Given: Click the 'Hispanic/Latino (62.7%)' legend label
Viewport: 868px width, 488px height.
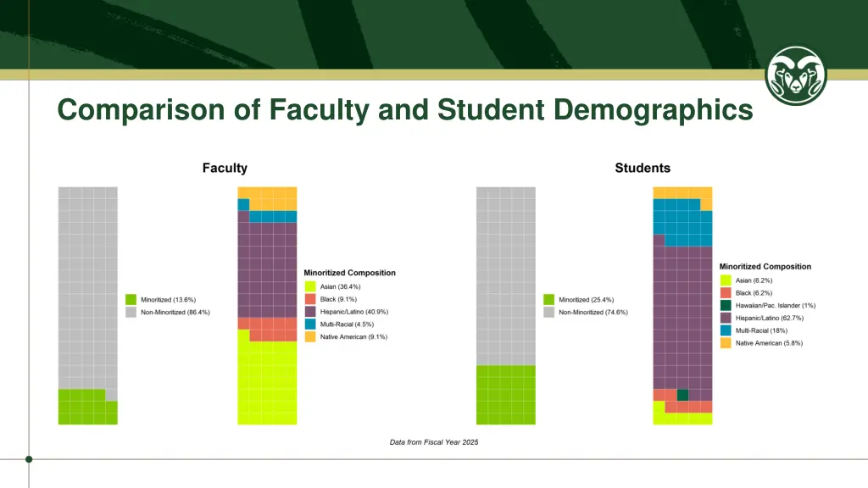Looking at the screenshot, I should click(770, 319).
